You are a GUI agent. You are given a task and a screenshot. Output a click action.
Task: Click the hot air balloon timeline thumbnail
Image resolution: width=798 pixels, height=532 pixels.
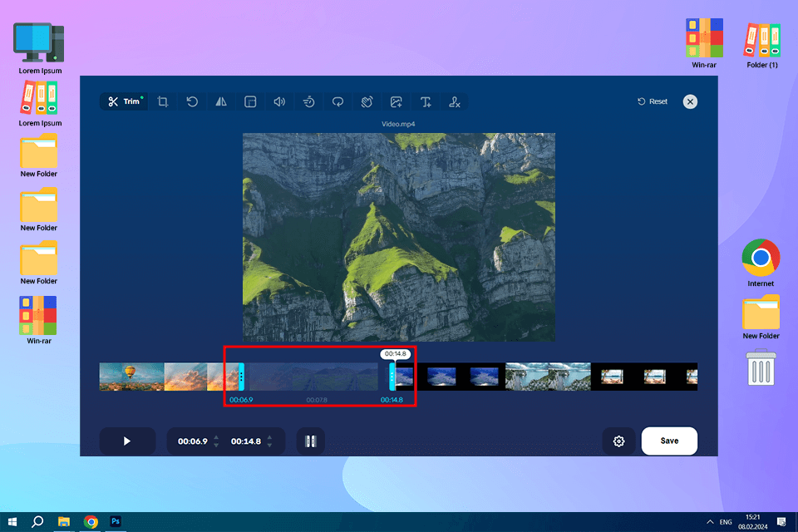tap(131, 377)
